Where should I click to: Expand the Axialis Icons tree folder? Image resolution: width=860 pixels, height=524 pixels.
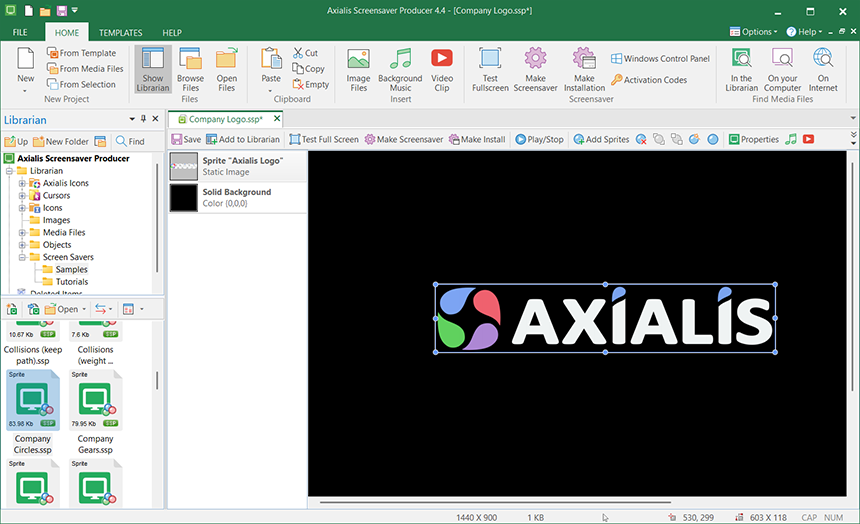pos(22,184)
